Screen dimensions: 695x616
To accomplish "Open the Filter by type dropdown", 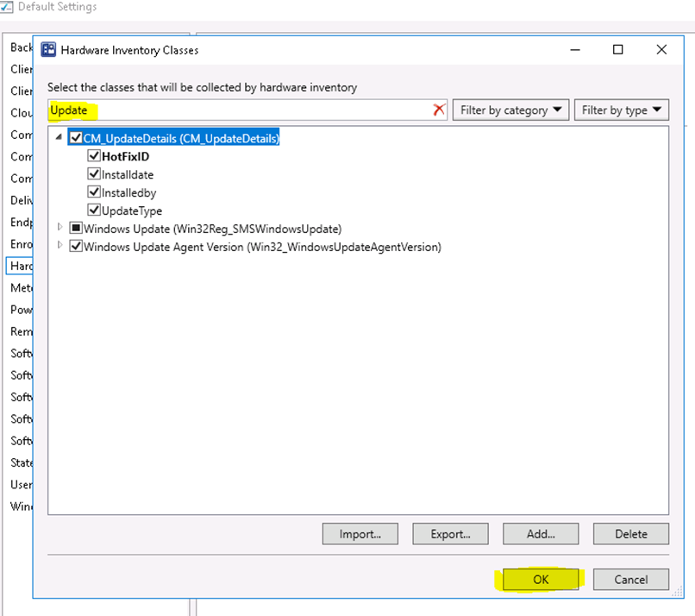I will (622, 110).
